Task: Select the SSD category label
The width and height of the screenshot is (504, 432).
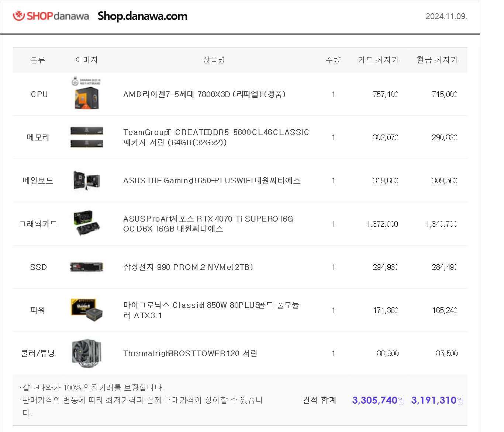Action: coord(38,267)
